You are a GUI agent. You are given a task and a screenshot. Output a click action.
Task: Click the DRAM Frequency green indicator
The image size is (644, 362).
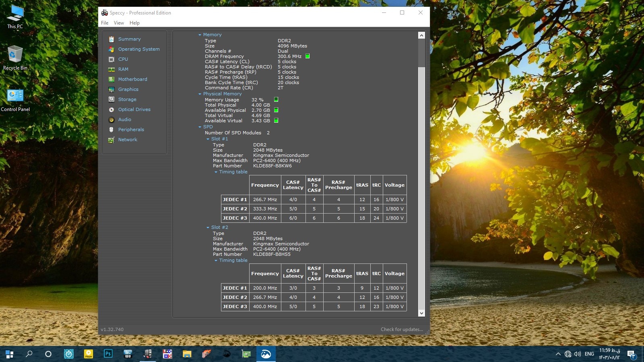(308, 56)
